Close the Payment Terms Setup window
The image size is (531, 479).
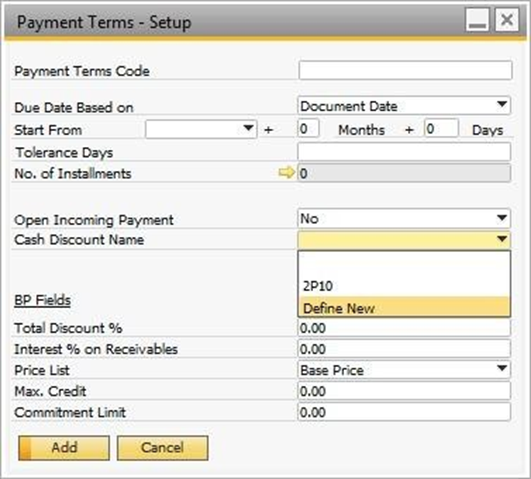click(x=507, y=20)
